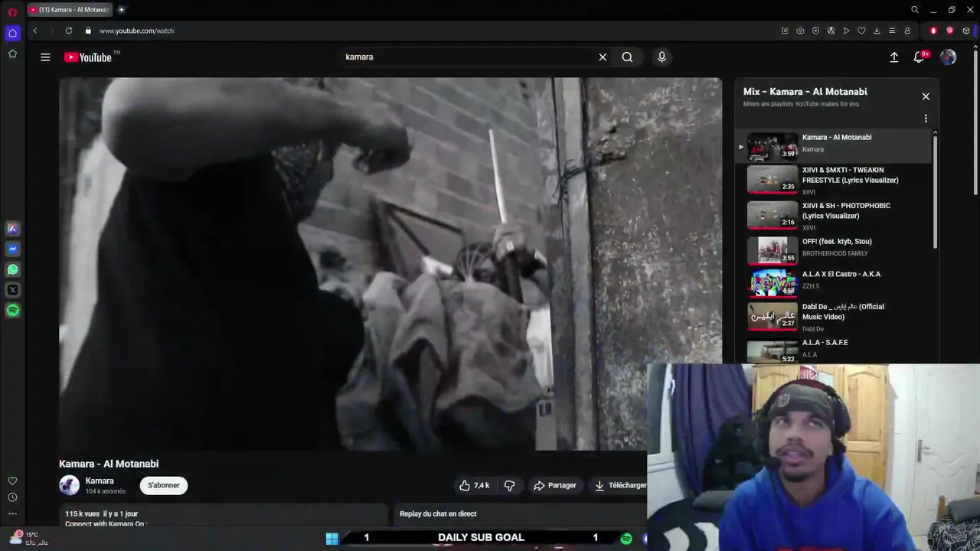Go back to previous page
Image resolution: width=980 pixels, height=551 pixels.
point(34,31)
